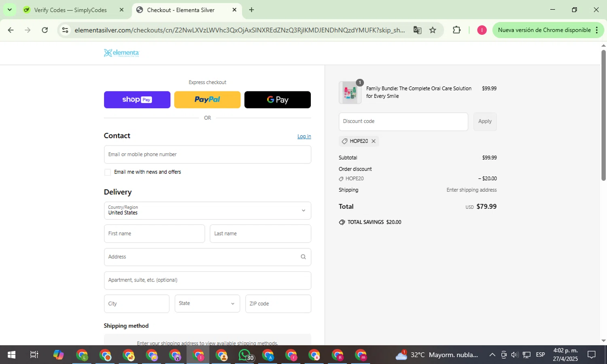Click the Total Savings tag icon
This screenshot has width=607, height=364.
pos(342,222)
